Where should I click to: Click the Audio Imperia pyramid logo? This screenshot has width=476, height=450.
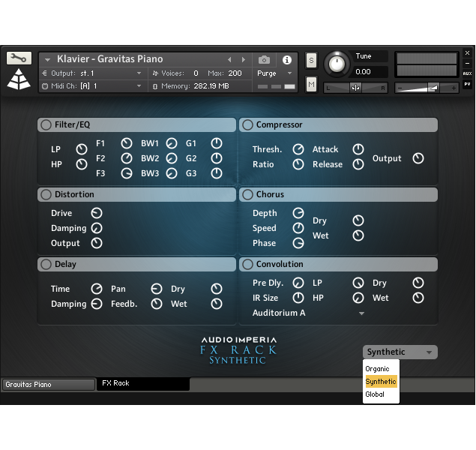coord(19,79)
